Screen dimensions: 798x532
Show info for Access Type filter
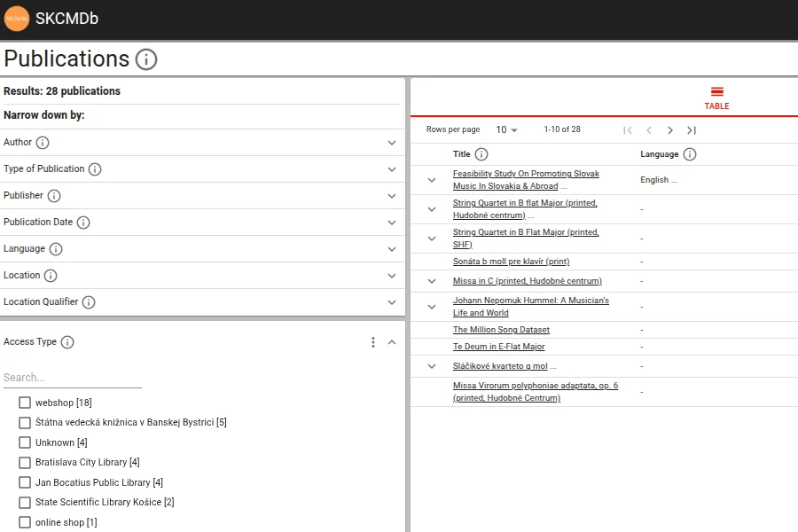(67, 342)
